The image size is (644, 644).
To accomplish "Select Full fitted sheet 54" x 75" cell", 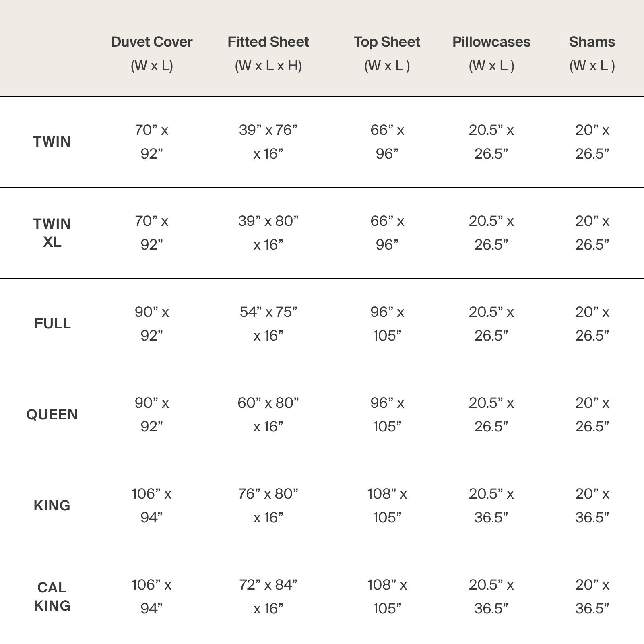I will click(268, 324).
